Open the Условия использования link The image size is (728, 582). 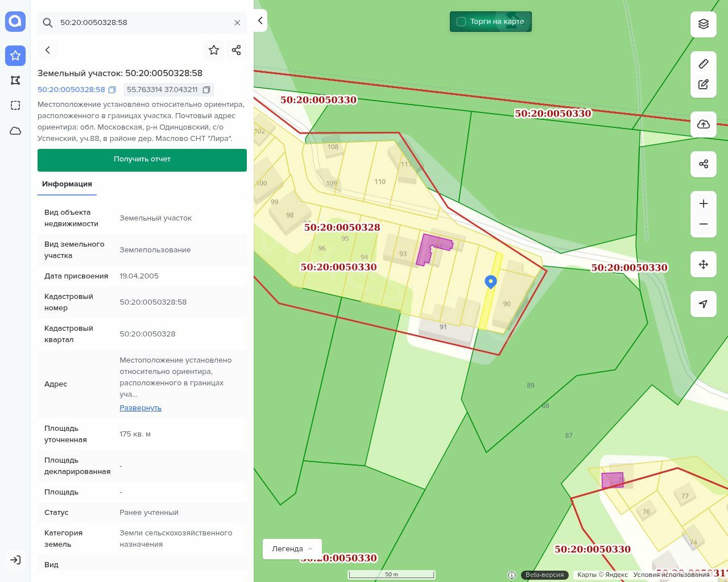click(x=671, y=575)
